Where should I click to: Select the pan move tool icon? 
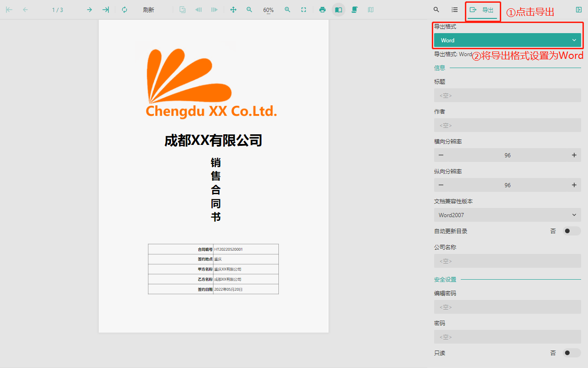point(233,10)
